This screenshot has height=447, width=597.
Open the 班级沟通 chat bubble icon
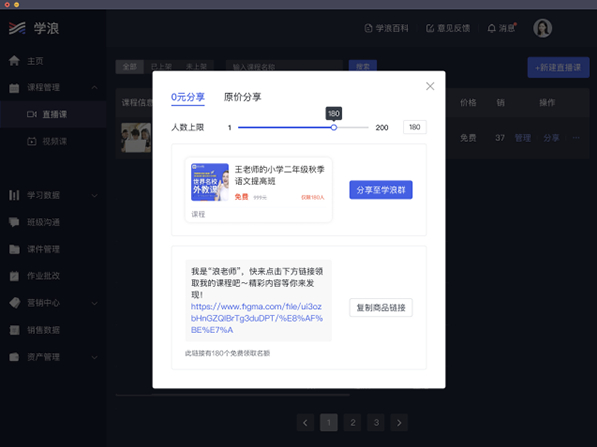(x=14, y=222)
